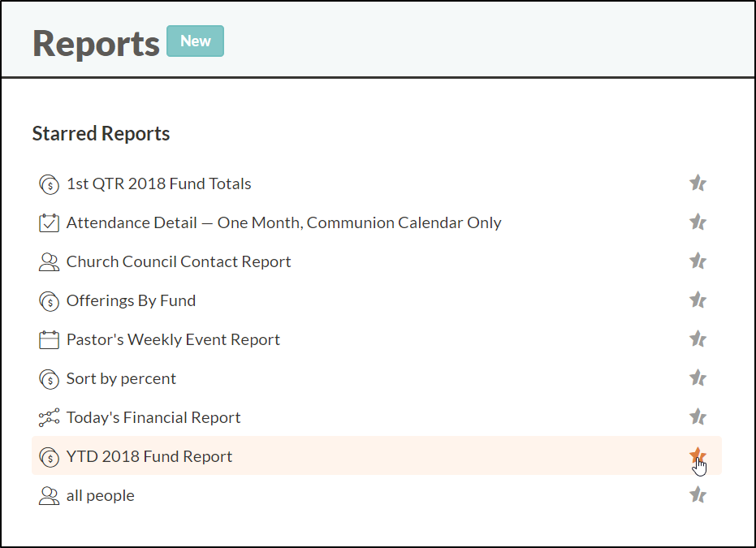The height and width of the screenshot is (548, 756).
Task: Remove the star from Today's Financial Report
Action: coord(698,416)
